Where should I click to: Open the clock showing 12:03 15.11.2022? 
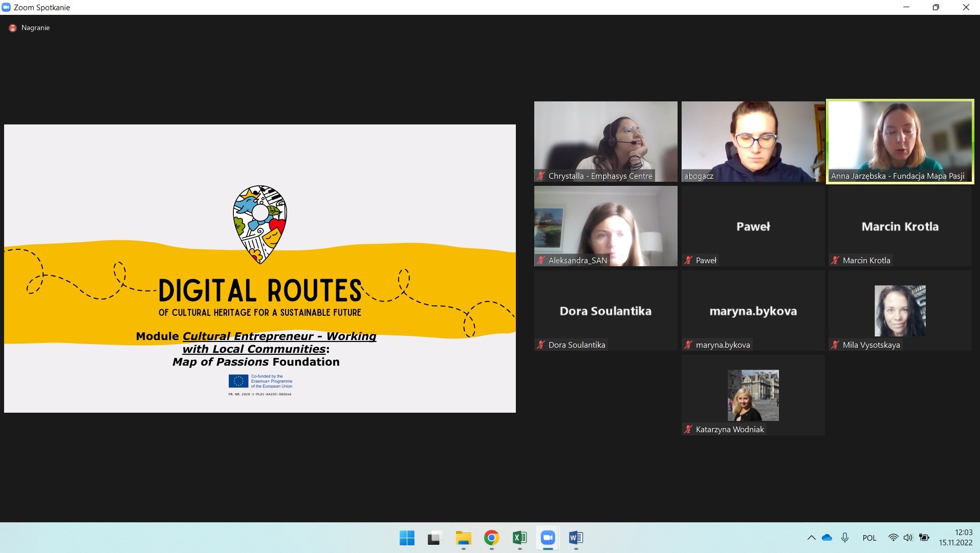[x=955, y=538]
